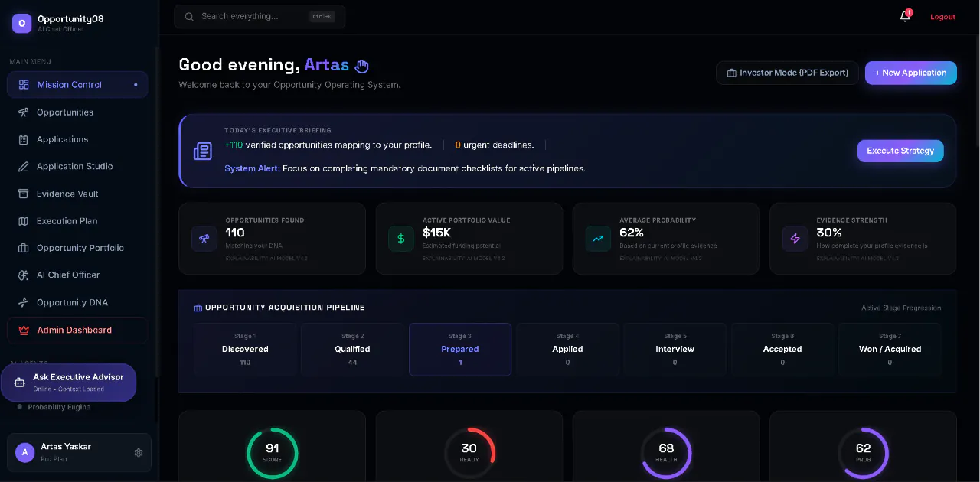
Task: Open Admin Dashboard
Action: [x=77, y=331]
